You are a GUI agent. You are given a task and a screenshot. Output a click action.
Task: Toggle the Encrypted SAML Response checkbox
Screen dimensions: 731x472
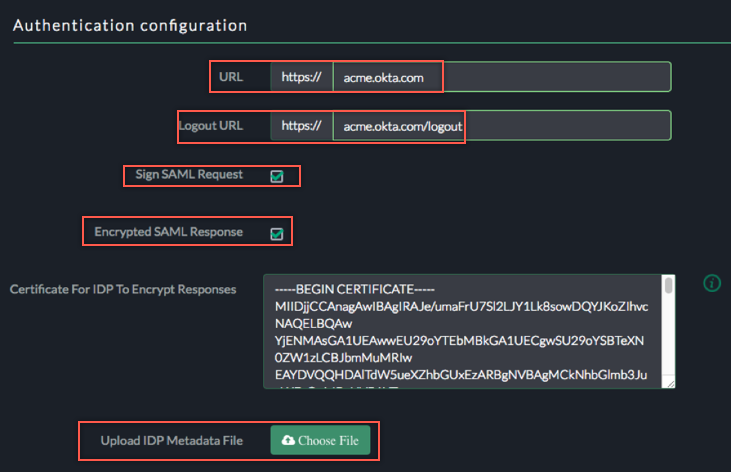(x=277, y=234)
